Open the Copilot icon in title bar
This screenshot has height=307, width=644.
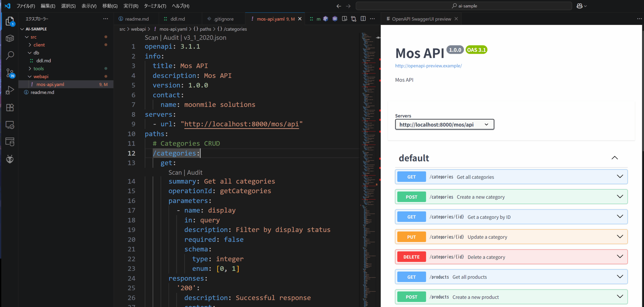click(580, 6)
